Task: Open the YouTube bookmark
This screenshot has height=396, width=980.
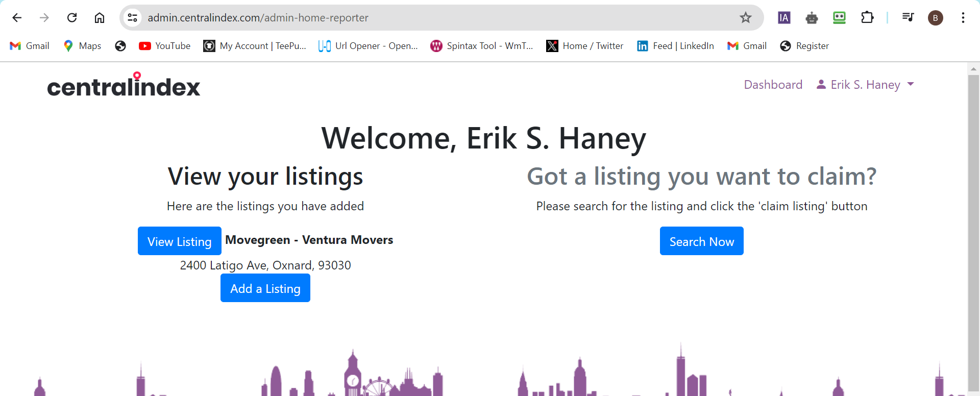Action: [x=165, y=46]
